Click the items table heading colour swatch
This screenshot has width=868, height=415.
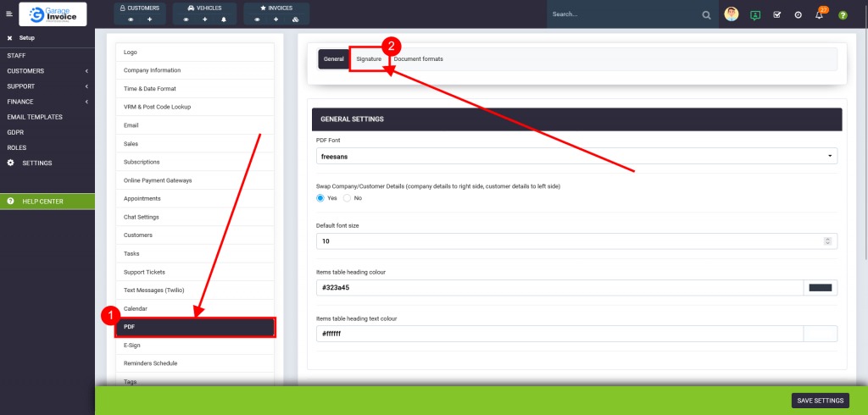[x=820, y=288]
